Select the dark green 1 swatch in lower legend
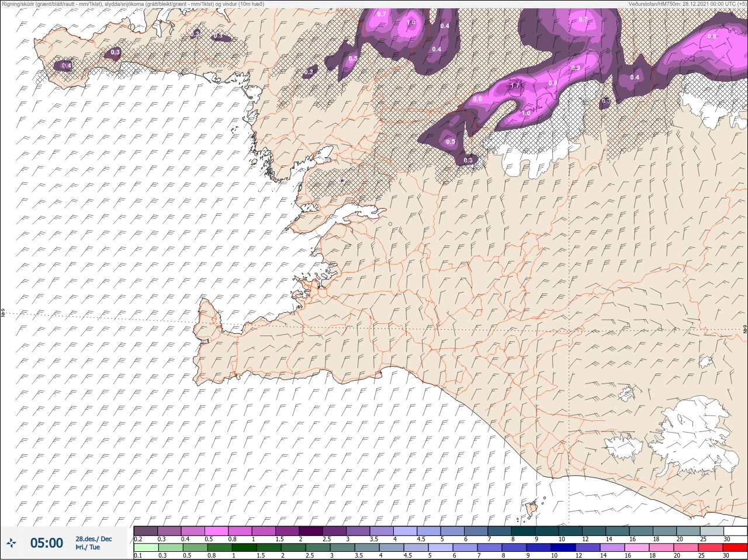Image resolution: width=748 pixels, height=560 pixels. tap(243, 548)
